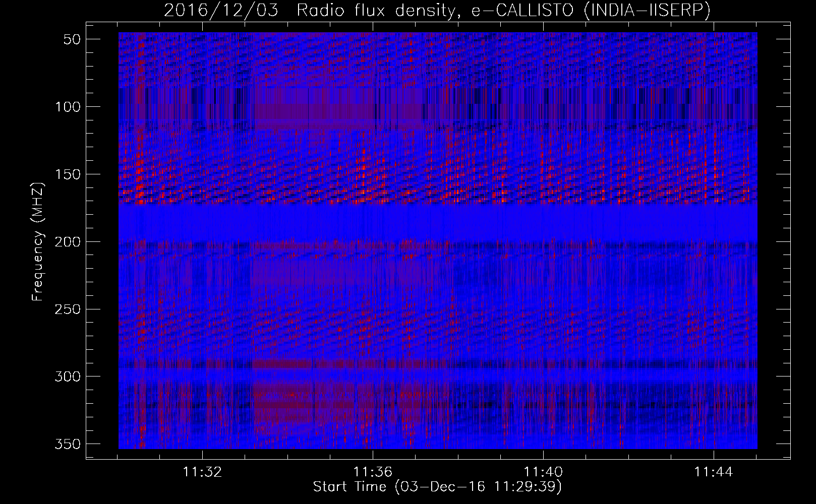Click the 250 frequency tick label

[68, 309]
